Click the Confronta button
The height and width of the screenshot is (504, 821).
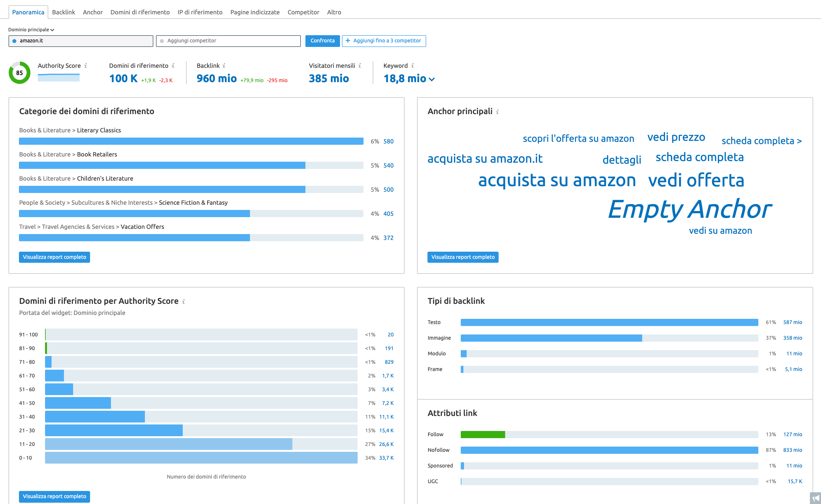point(323,41)
